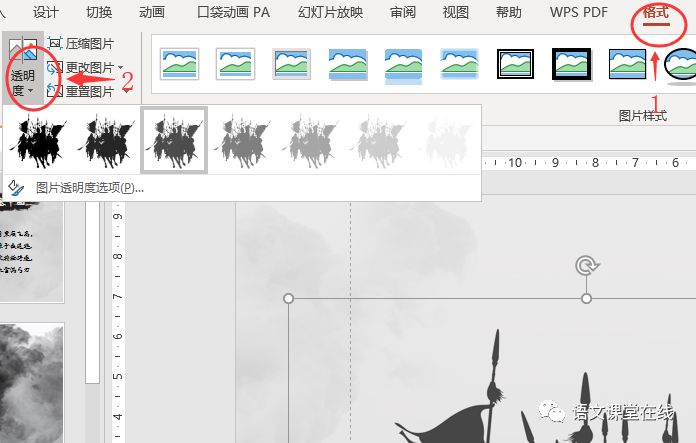The image size is (696, 443).
Task: Choose the 0% transparency preset thumbnail
Action: coord(38,140)
